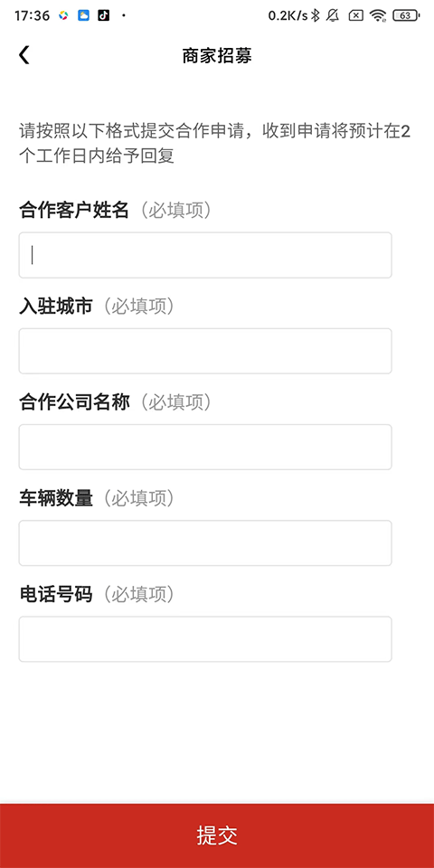This screenshot has width=434, height=868.
Task: Tap the Wi-Fi signal icon
Action: pos(378,15)
